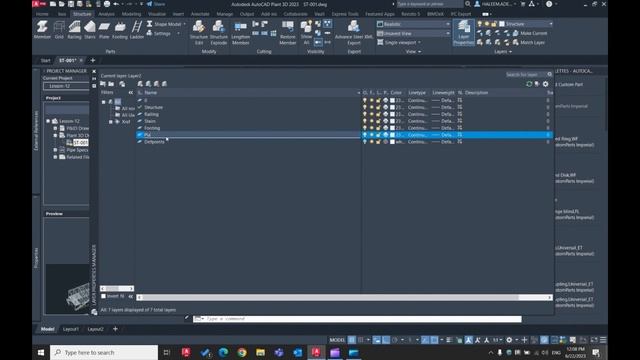640x360 pixels.
Task: Switch to the Layout1 tab
Action: [71, 329]
